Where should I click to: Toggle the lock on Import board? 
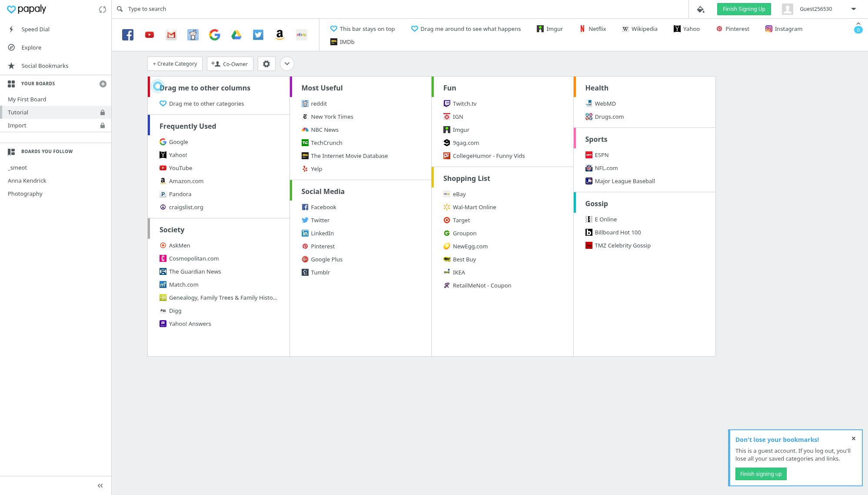[103, 126]
